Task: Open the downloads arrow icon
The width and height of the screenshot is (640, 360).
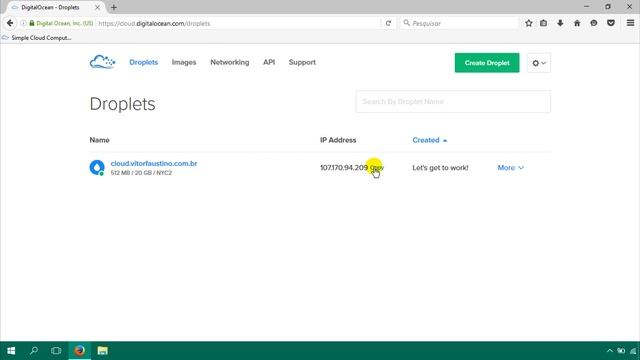Action: coord(560,23)
